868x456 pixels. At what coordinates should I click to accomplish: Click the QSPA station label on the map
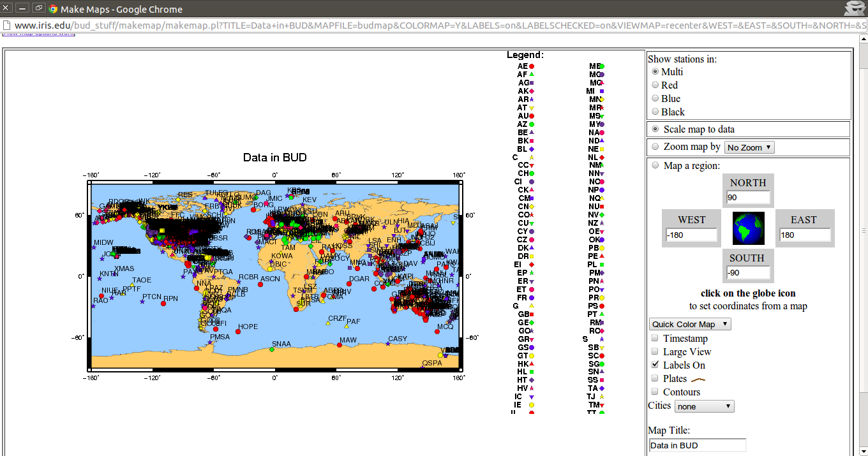[432, 363]
